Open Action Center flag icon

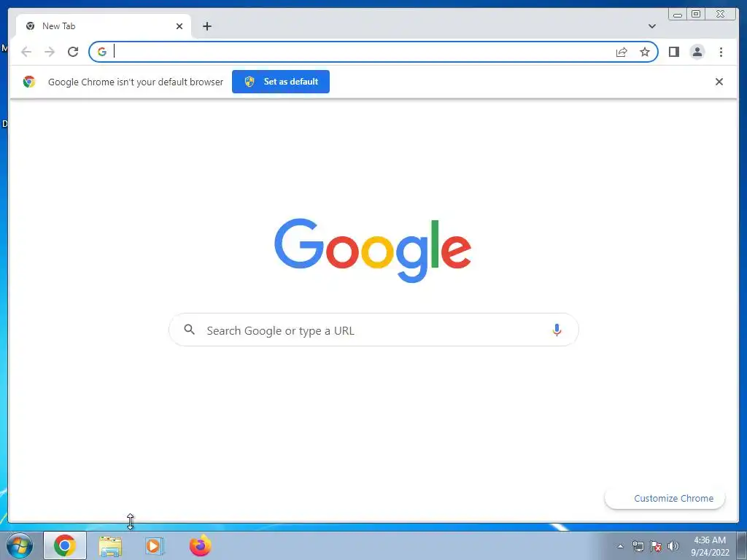[656, 546]
